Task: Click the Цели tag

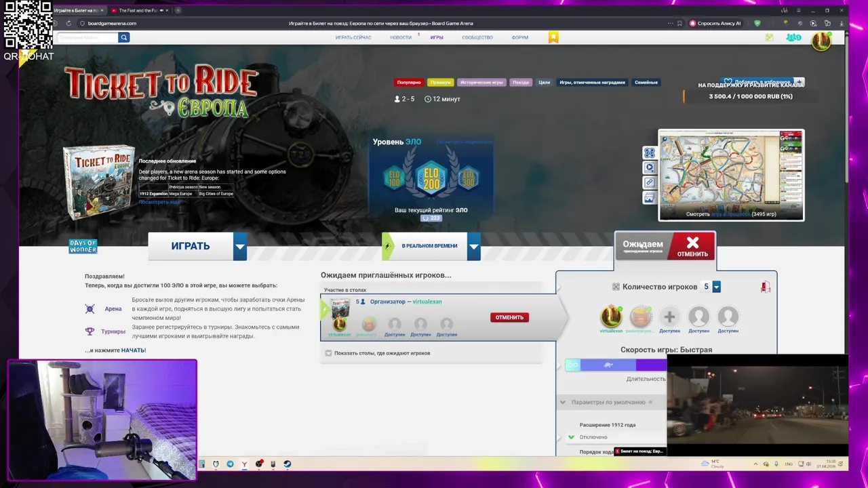Action: tap(544, 82)
